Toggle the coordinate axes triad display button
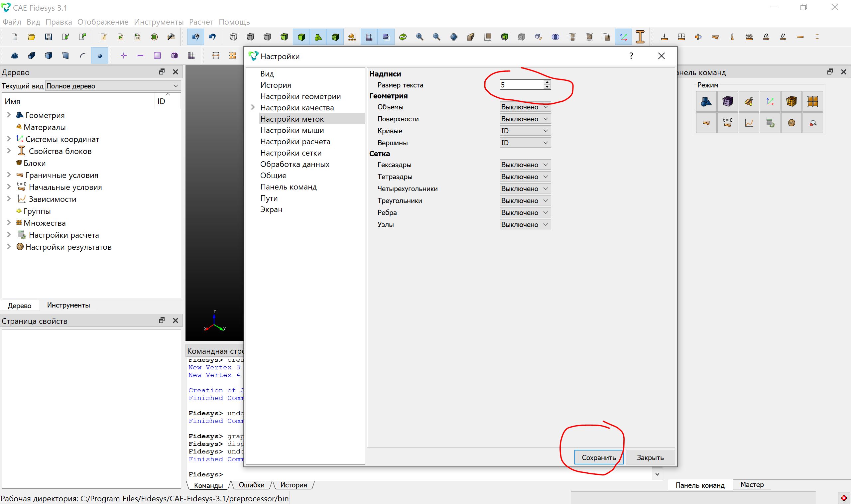Image resolution: width=851 pixels, height=504 pixels. [x=624, y=37]
